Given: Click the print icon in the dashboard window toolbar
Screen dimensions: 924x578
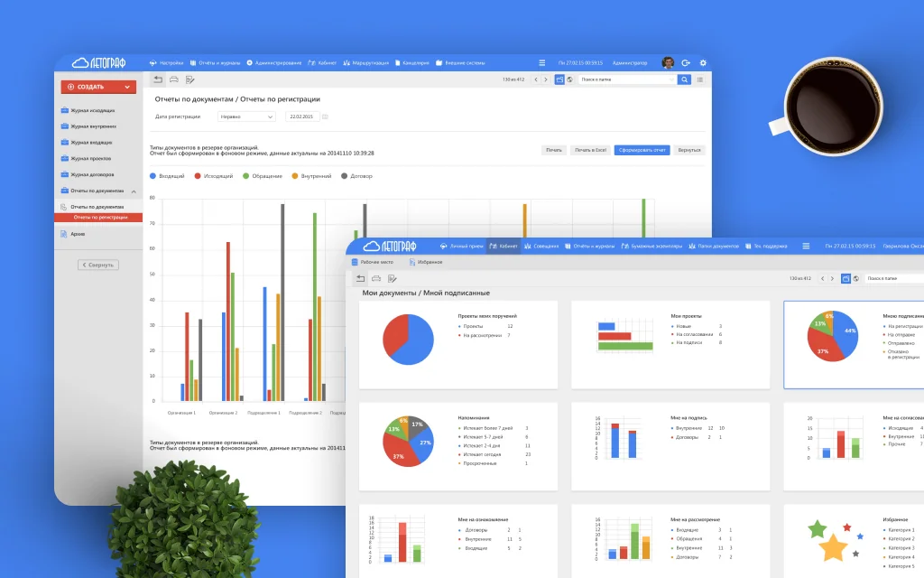Looking at the screenshot, I should [376, 278].
